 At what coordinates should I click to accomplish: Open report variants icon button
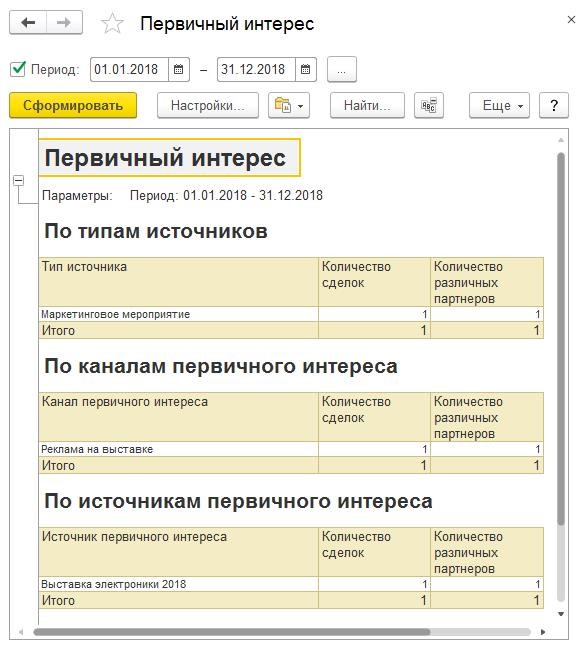click(x=283, y=105)
